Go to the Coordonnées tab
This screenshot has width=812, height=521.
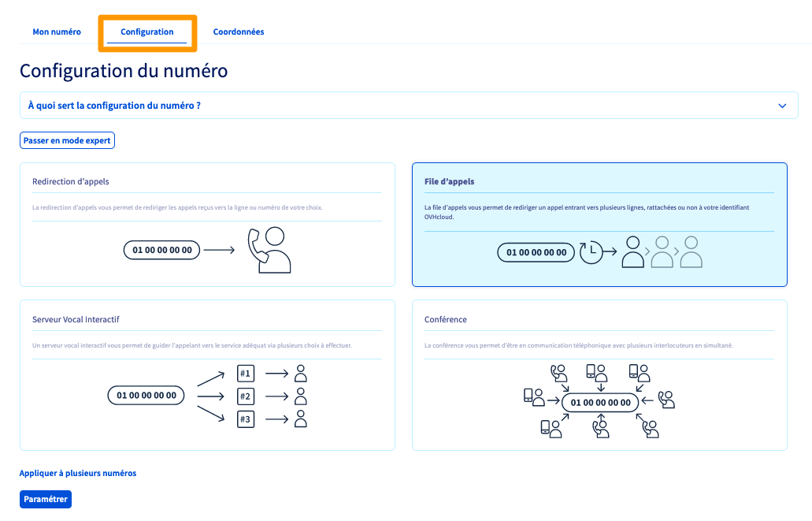(239, 32)
